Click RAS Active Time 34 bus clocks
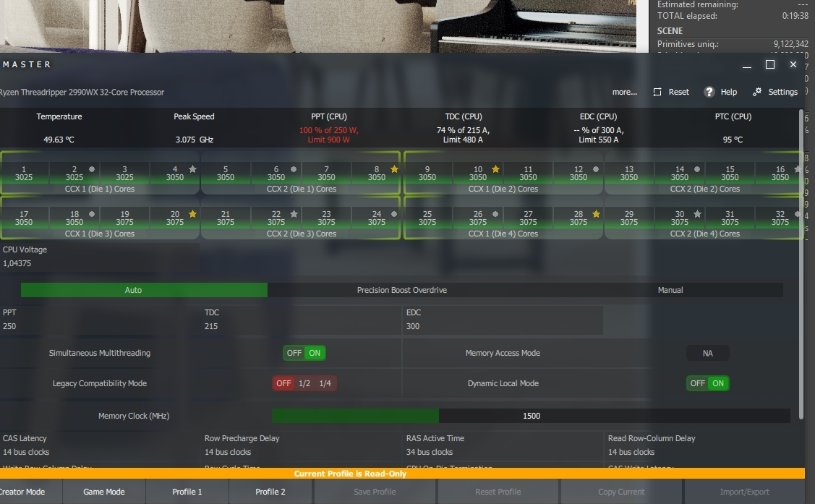815x504 pixels. 430,452
